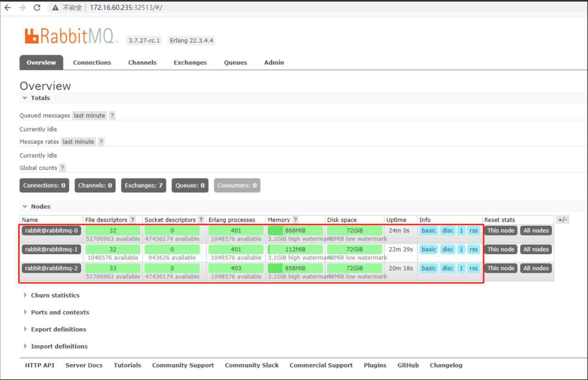
Task: Click the browser forward arrow
Action: tap(23, 8)
